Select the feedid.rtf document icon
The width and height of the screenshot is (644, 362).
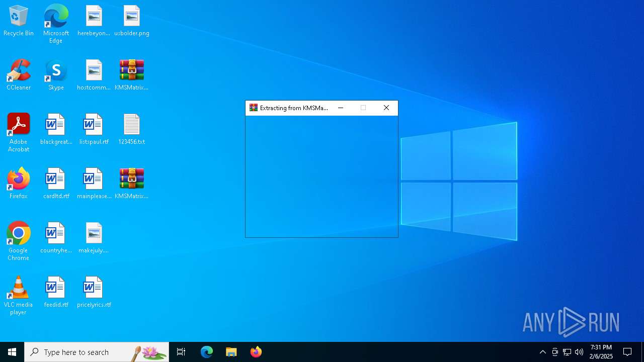coord(56,292)
